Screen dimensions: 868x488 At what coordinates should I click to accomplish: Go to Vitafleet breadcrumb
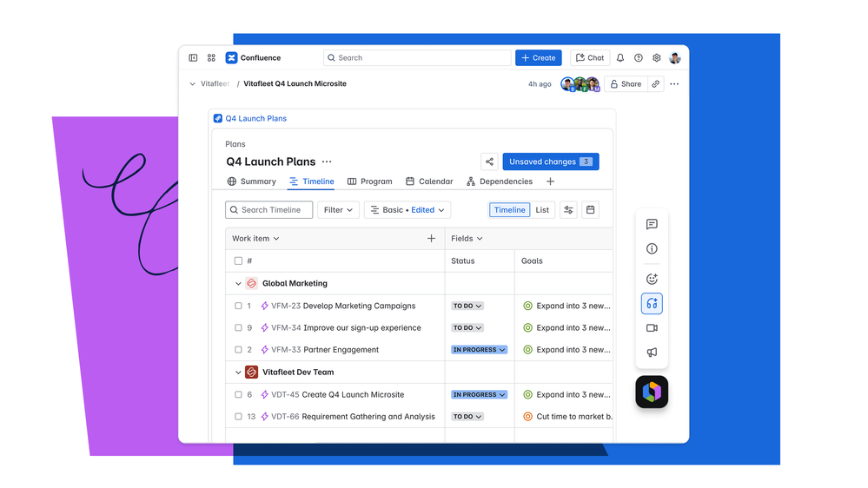[215, 84]
